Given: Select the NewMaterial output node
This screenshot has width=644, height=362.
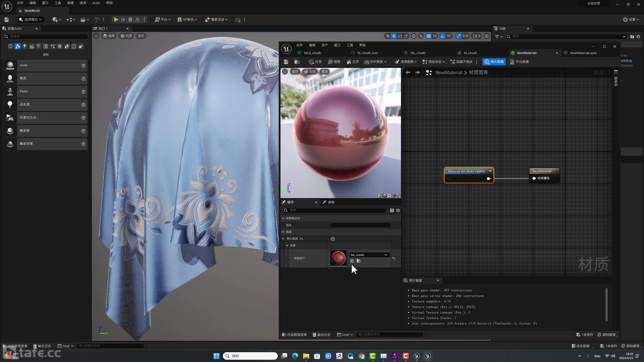Looking at the screenshot, I should coord(544,175).
